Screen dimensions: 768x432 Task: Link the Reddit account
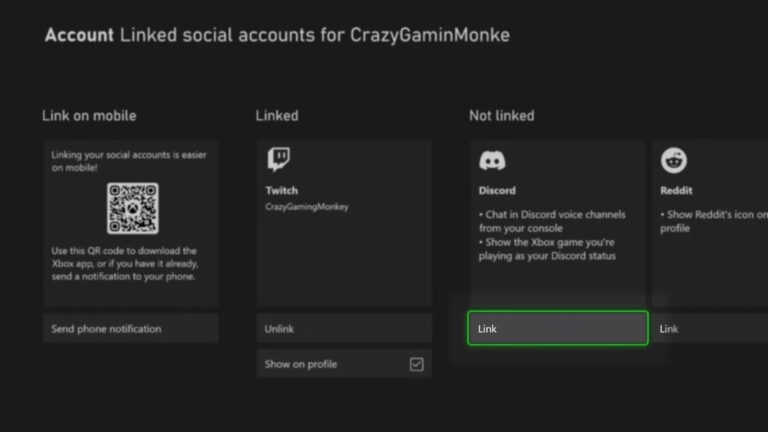(x=710, y=329)
